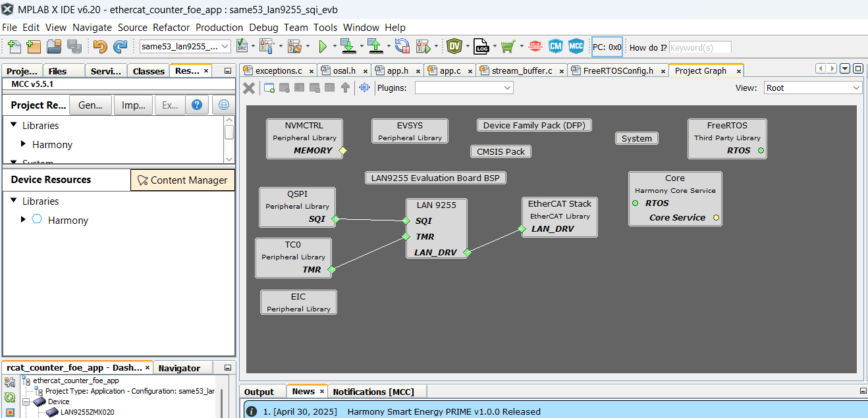868x418 pixels.
Task: Click the Undo toolbar icon
Action: [x=99, y=46]
